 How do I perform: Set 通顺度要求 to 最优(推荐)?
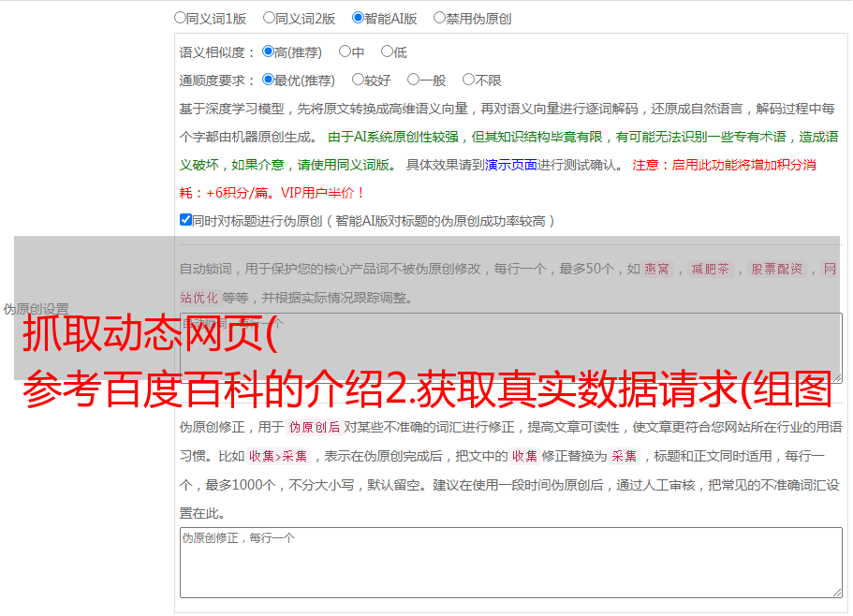[x=268, y=80]
